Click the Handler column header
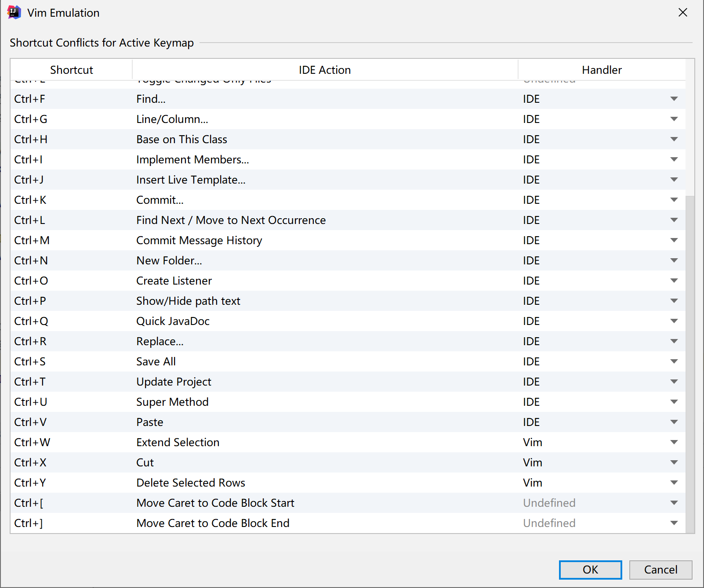Image resolution: width=704 pixels, height=588 pixels. [x=602, y=70]
